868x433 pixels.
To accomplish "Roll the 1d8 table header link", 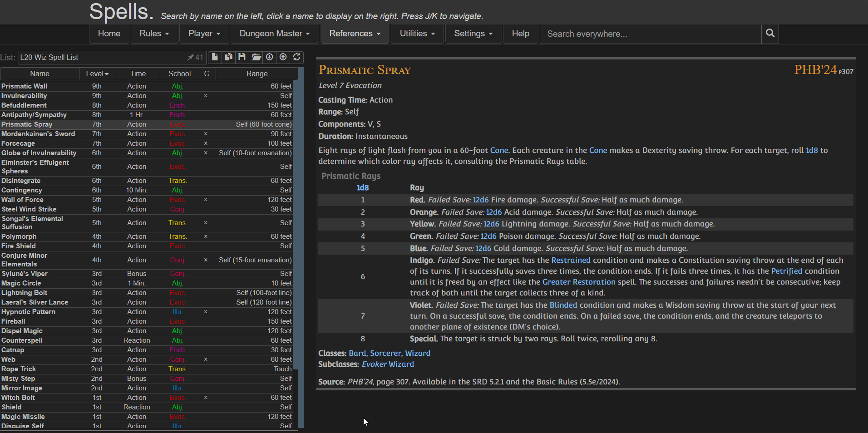I will click(x=362, y=187).
